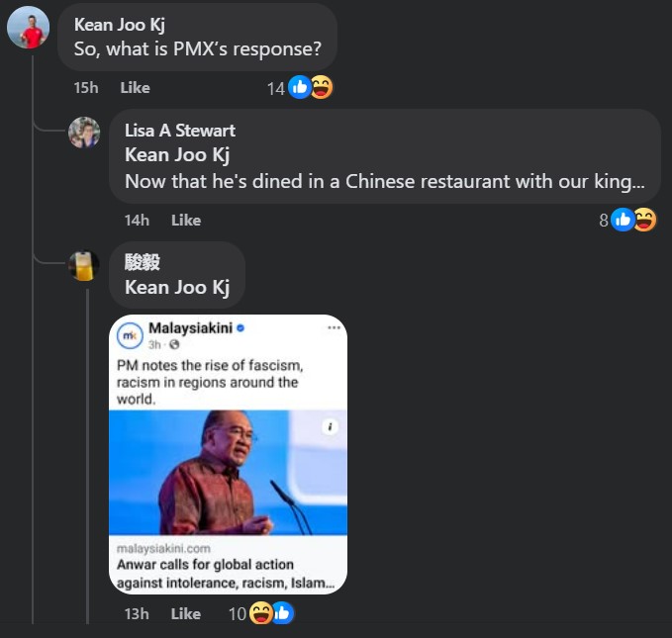Open Lisa A Stewart's profile name
Image resolution: width=672 pixels, height=638 pixels.
tap(179, 131)
